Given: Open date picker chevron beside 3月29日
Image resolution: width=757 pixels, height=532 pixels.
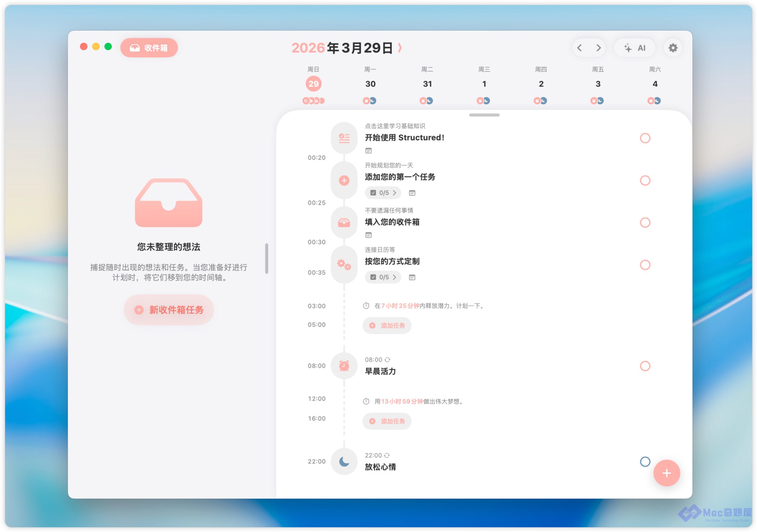Looking at the screenshot, I should click(x=399, y=48).
